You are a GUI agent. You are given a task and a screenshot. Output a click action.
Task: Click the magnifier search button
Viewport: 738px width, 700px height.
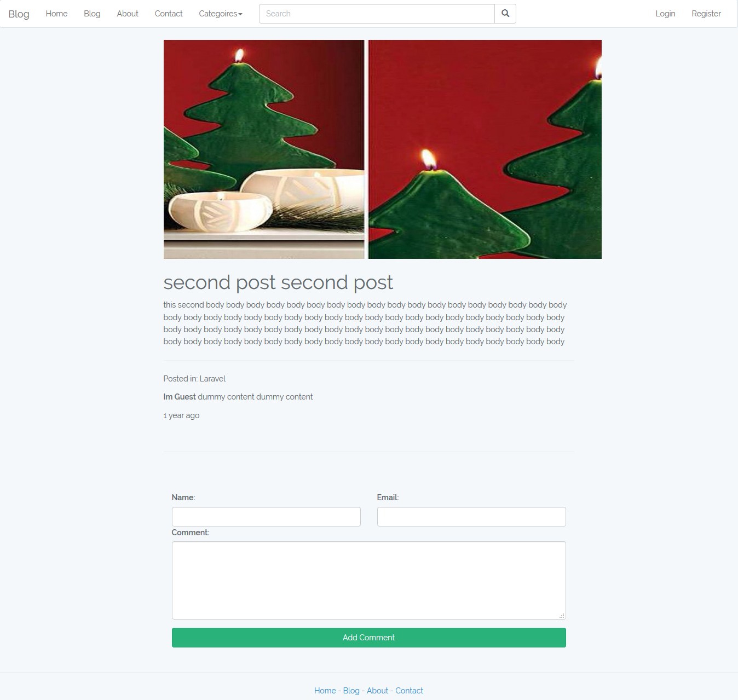coord(505,14)
